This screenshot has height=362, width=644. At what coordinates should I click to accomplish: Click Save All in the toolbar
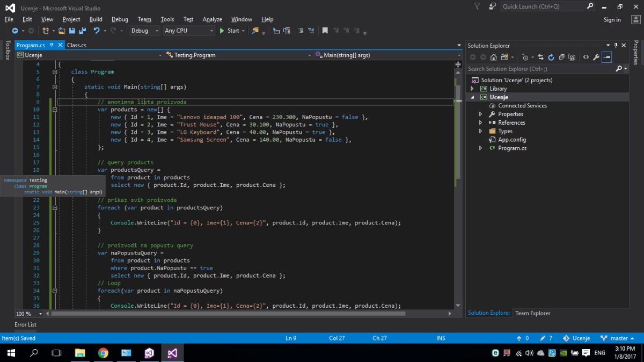(x=83, y=31)
